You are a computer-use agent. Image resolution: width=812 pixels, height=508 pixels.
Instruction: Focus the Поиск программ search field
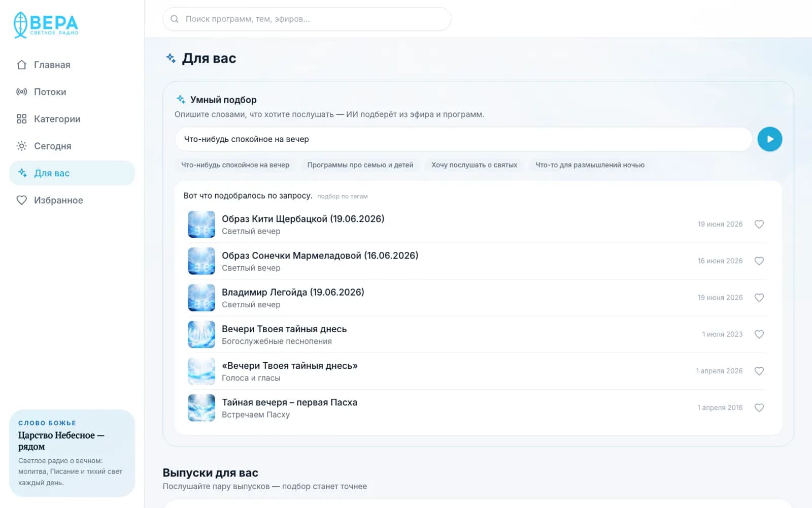click(307, 19)
